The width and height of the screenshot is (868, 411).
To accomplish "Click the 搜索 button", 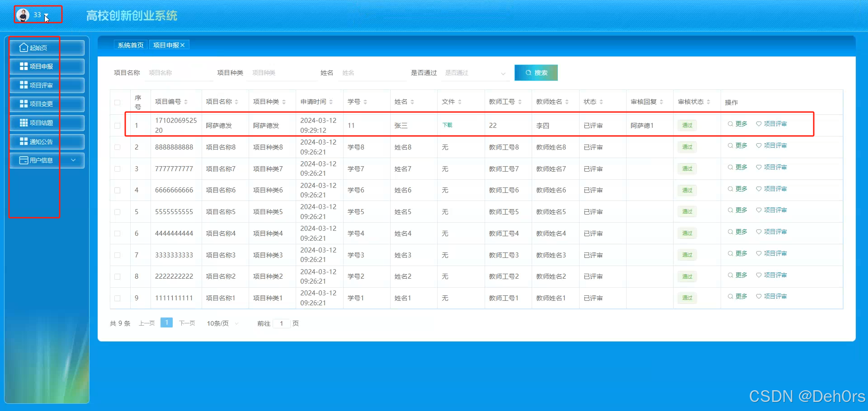I will pos(536,73).
